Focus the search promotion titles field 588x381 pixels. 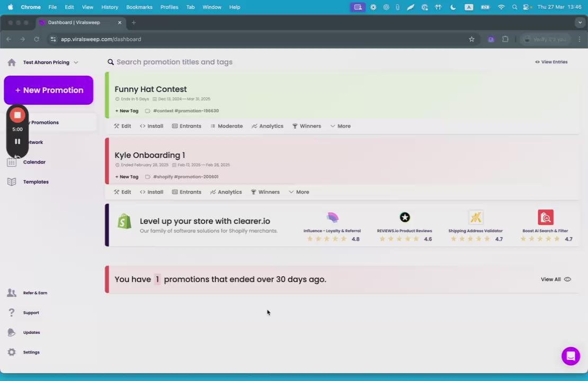pyautogui.click(x=174, y=62)
